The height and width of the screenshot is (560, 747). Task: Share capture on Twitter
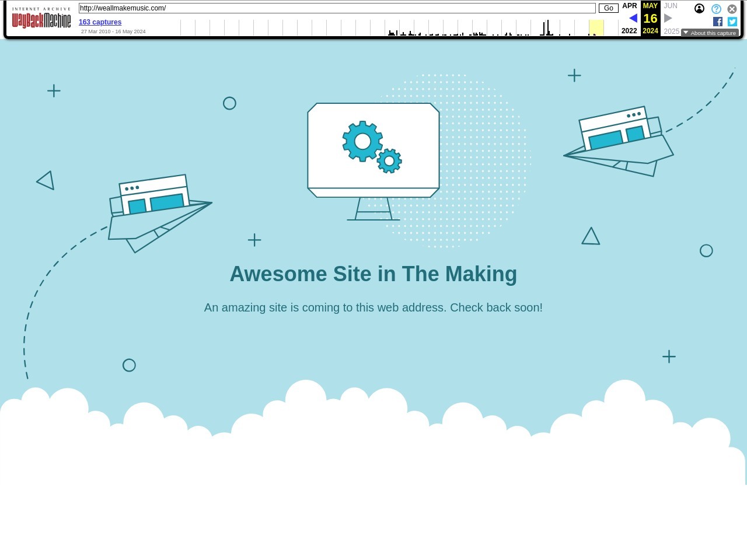point(732,22)
